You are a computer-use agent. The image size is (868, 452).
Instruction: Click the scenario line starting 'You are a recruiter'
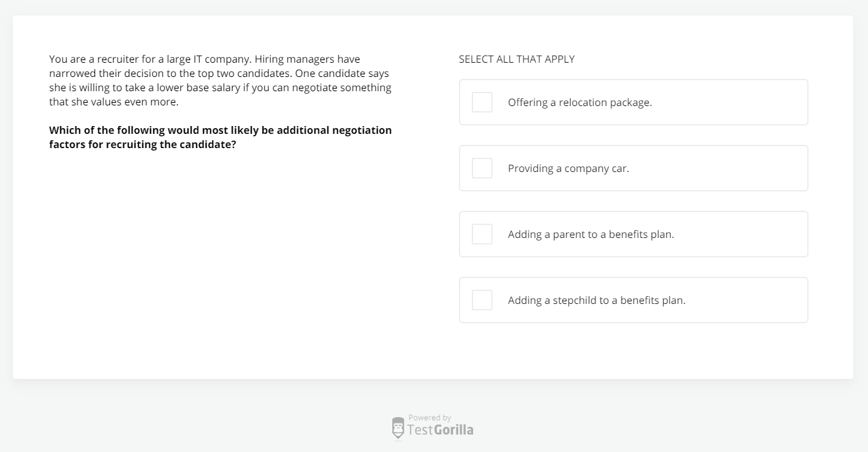pyautogui.click(x=149, y=59)
